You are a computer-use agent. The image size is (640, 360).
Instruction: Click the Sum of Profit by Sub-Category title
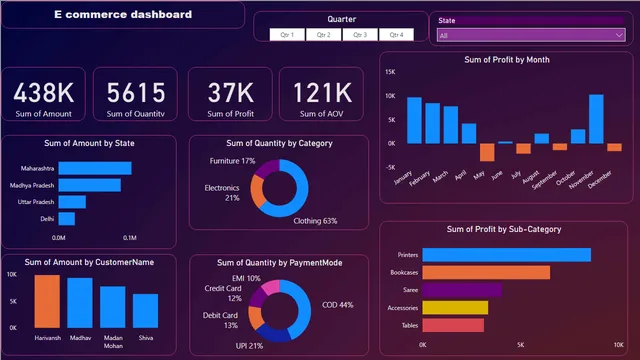click(504, 229)
